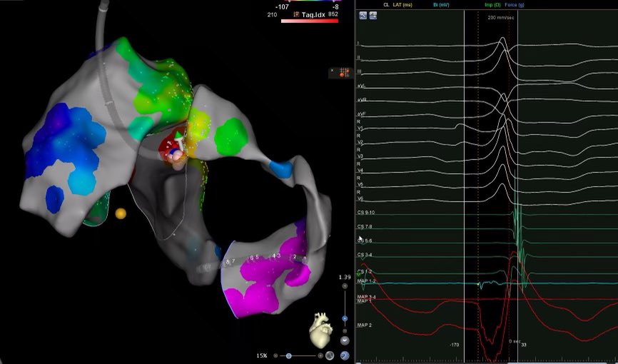Select the aVR channel label
The image size is (618, 364).
pyautogui.click(x=361, y=100)
